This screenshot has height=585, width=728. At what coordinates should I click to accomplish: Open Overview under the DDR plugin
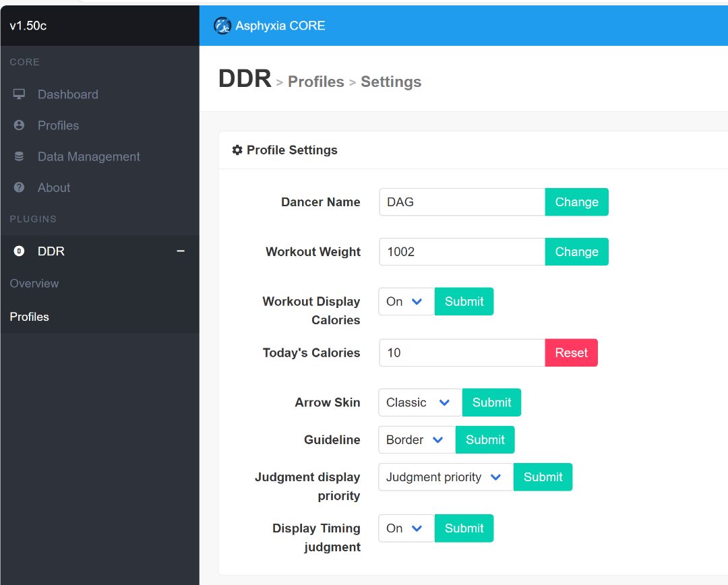(34, 284)
